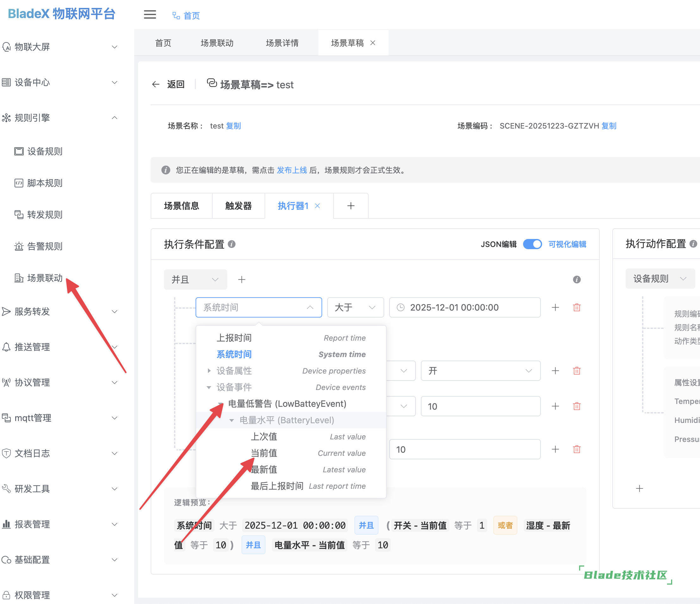
Task: Open the 设备规则 action type dropdown
Action: tap(659, 279)
